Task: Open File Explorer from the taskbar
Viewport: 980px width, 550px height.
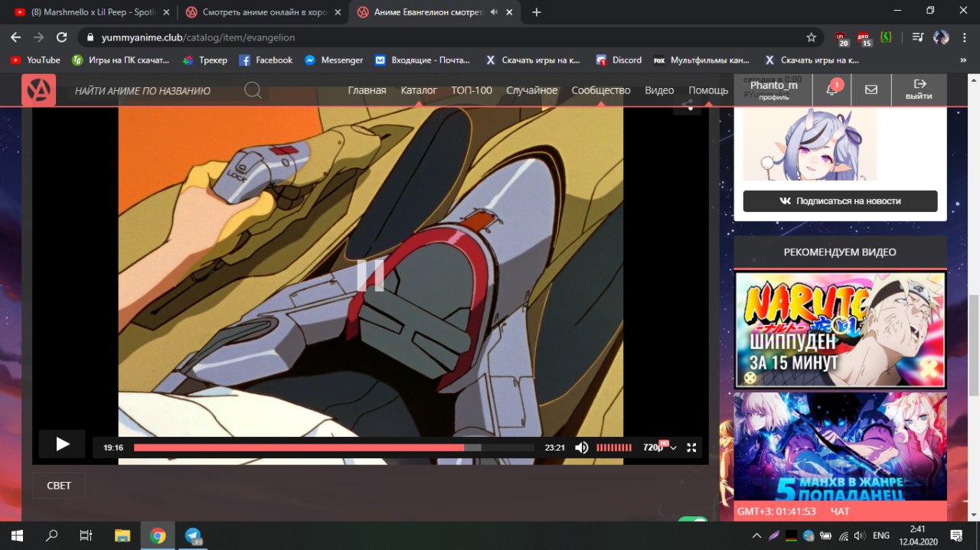Action: [122, 535]
